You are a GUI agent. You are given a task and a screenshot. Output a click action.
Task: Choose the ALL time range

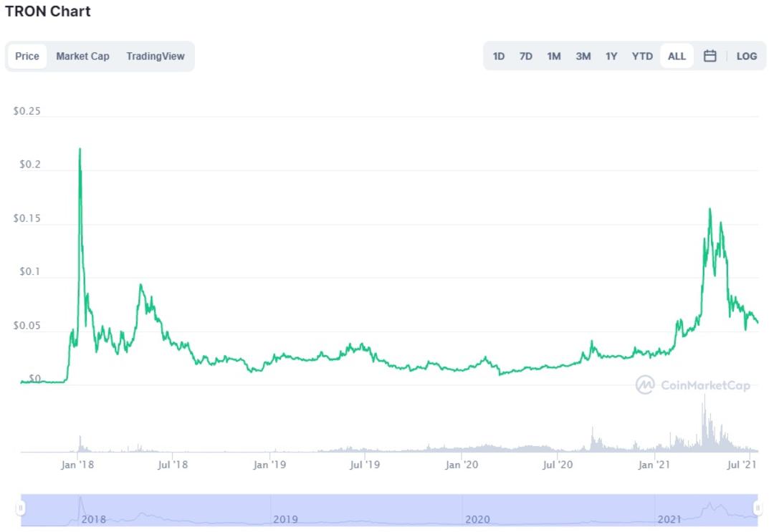click(x=677, y=57)
